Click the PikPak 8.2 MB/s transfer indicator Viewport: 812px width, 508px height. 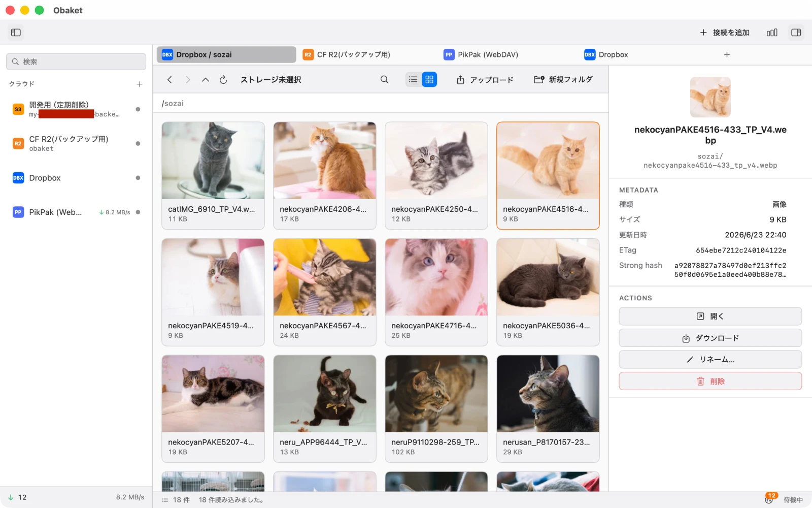[x=115, y=212]
